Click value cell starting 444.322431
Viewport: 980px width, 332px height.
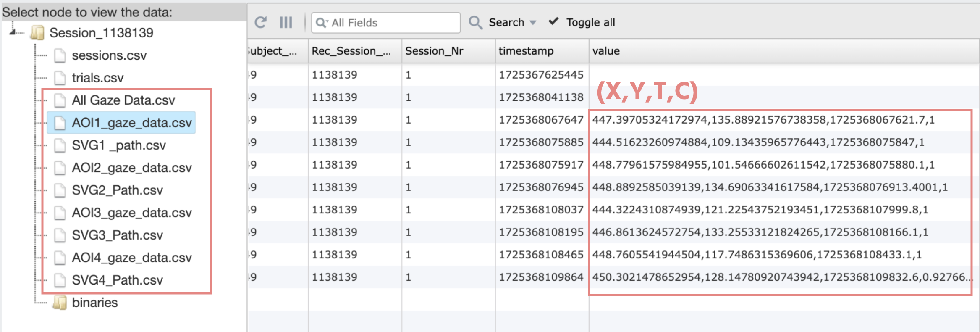tap(784, 210)
